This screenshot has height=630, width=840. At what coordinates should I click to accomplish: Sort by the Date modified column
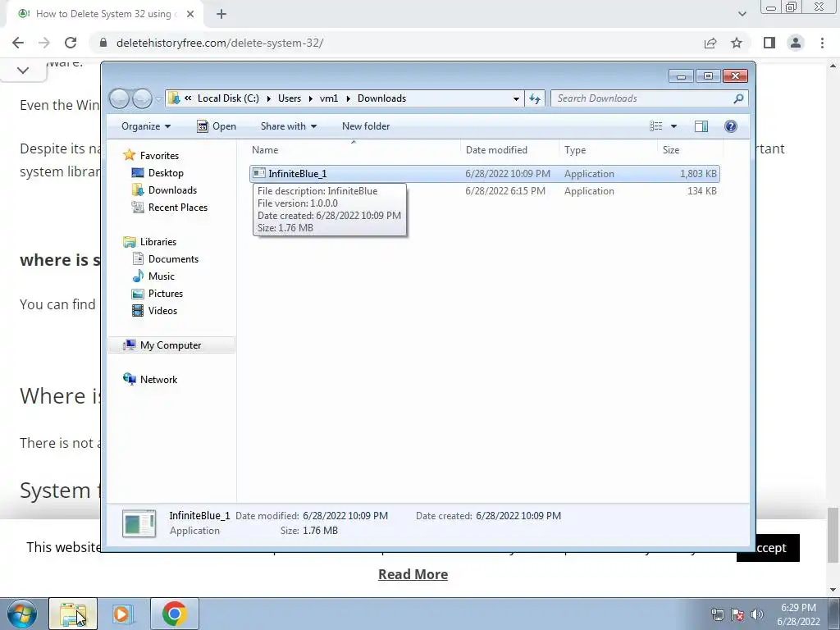(x=510, y=150)
